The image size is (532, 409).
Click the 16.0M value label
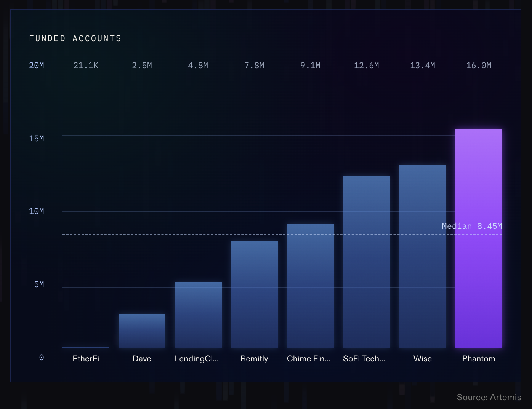click(479, 66)
